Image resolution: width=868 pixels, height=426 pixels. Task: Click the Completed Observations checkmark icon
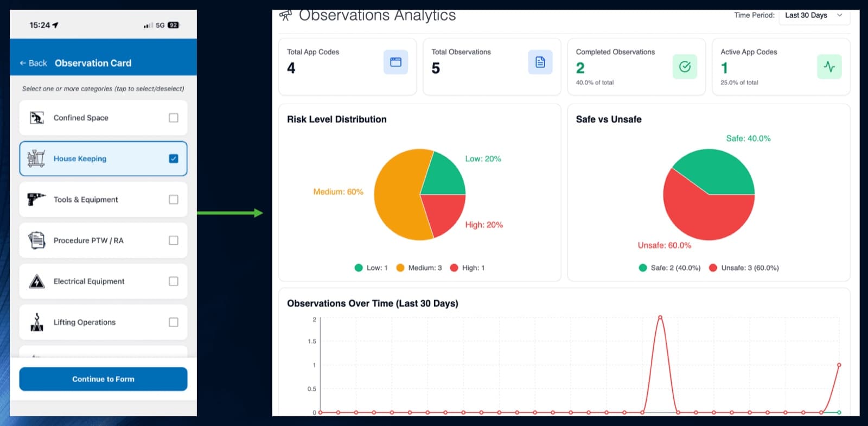(x=685, y=67)
